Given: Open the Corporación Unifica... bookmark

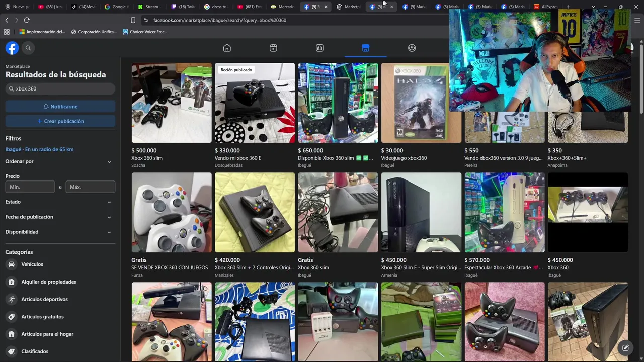Looking at the screenshot, I should pos(94,32).
